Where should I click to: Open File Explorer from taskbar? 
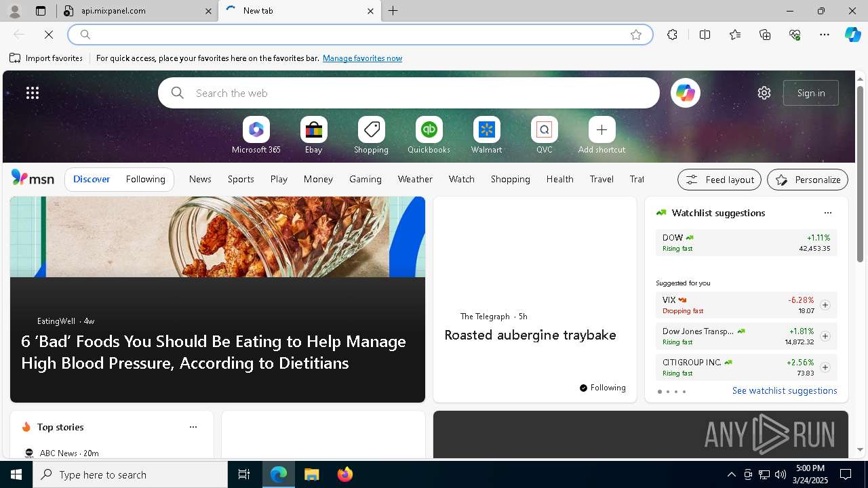(312, 474)
